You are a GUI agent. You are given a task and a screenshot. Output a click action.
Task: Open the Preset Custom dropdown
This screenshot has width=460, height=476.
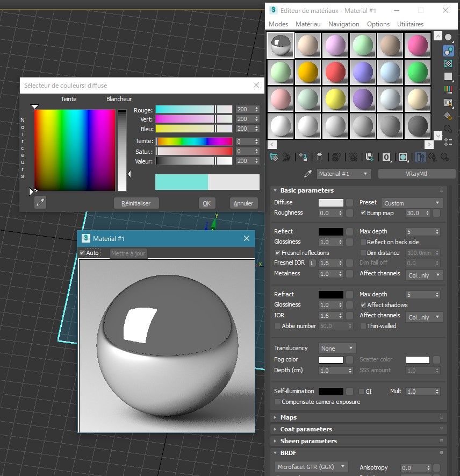coord(412,203)
